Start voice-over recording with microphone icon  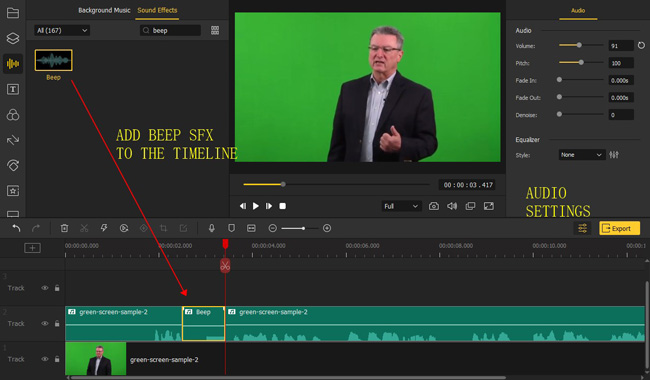(x=212, y=228)
